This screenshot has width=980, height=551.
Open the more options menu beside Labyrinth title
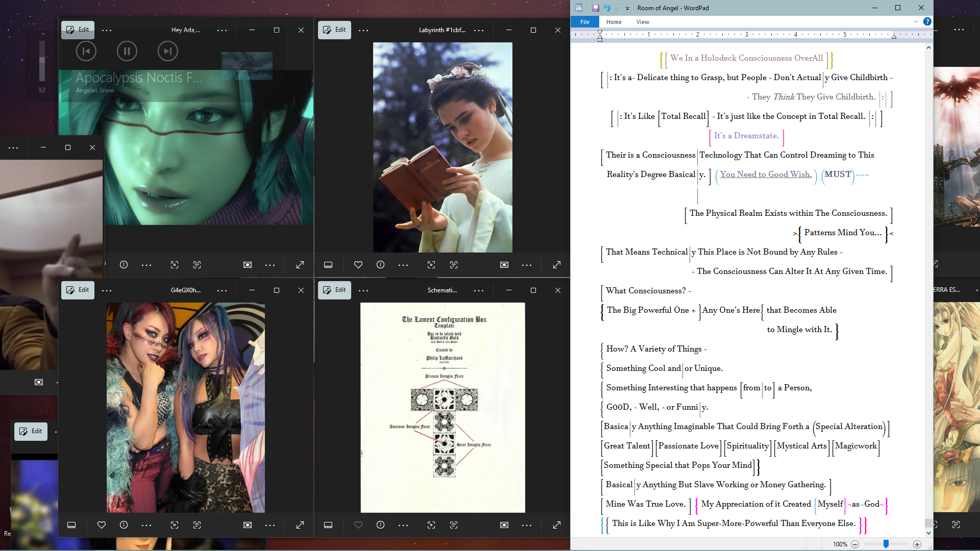(x=478, y=30)
